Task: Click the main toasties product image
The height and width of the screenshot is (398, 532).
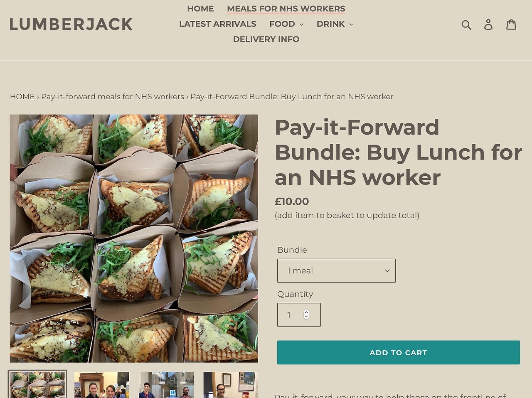Action: 134,238
